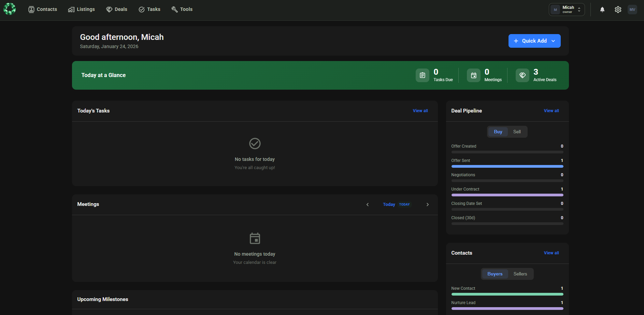The image size is (644, 315).
Task: Click the app logo in top left corner
Action: tap(9, 9)
